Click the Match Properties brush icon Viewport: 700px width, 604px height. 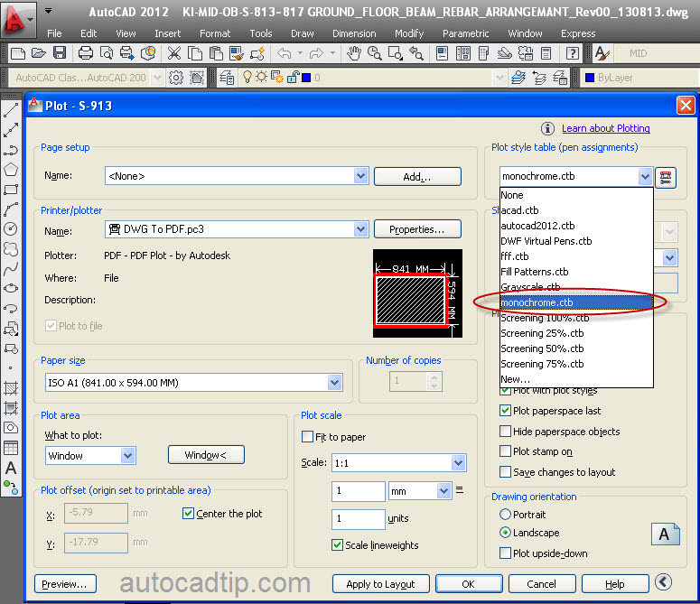click(x=237, y=53)
